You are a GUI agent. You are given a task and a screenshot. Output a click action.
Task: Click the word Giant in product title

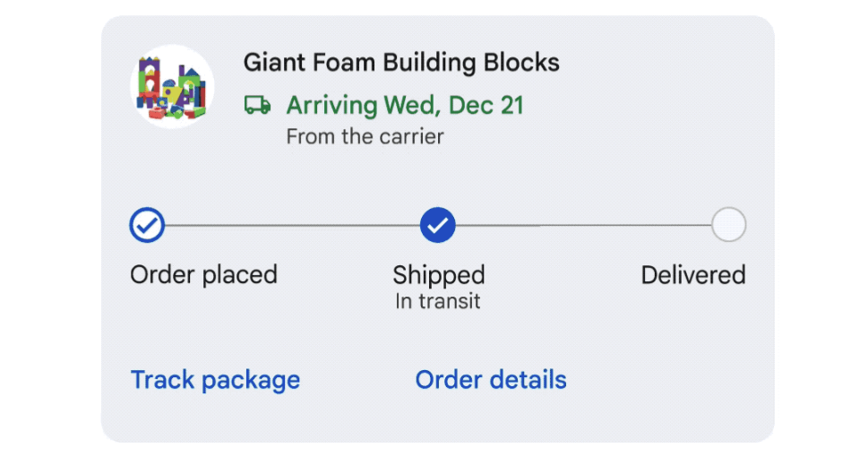pyautogui.click(x=275, y=63)
